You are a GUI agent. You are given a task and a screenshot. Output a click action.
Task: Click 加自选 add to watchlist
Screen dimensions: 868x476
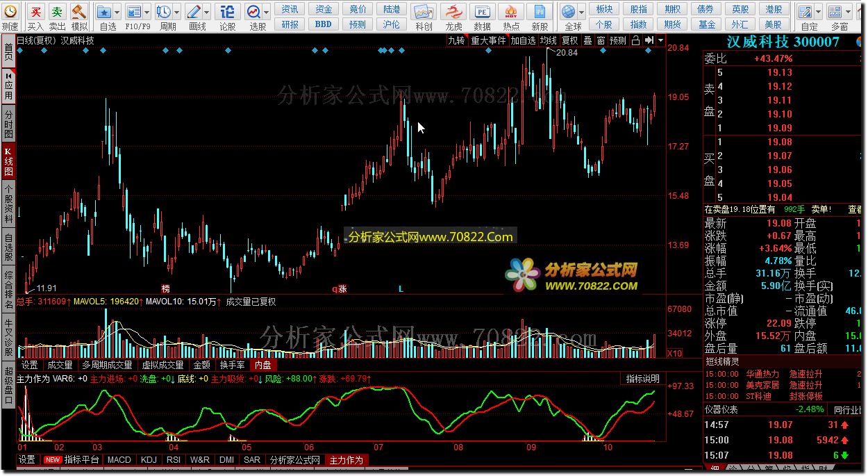click(524, 40)
